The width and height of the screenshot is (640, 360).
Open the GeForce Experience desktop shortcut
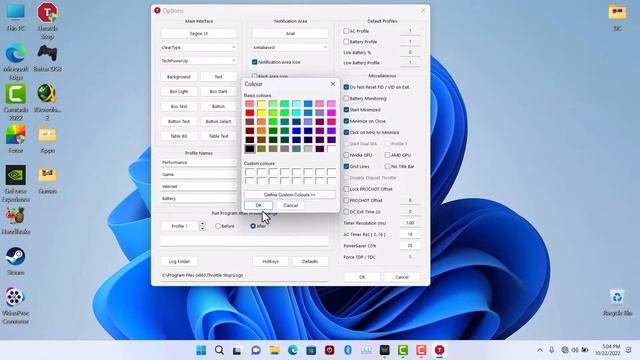(16, 184)
